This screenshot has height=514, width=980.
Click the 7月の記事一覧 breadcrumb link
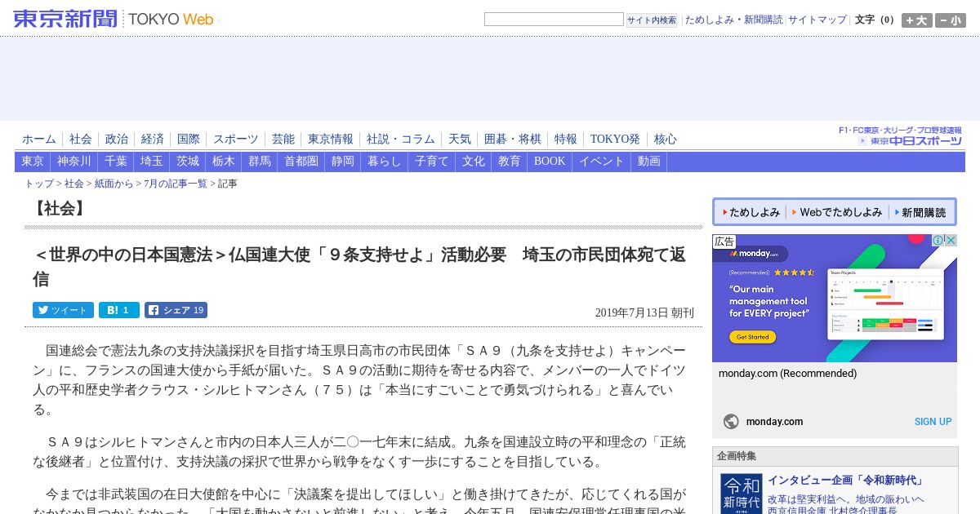pyautogui.click(x=176, y=184)
